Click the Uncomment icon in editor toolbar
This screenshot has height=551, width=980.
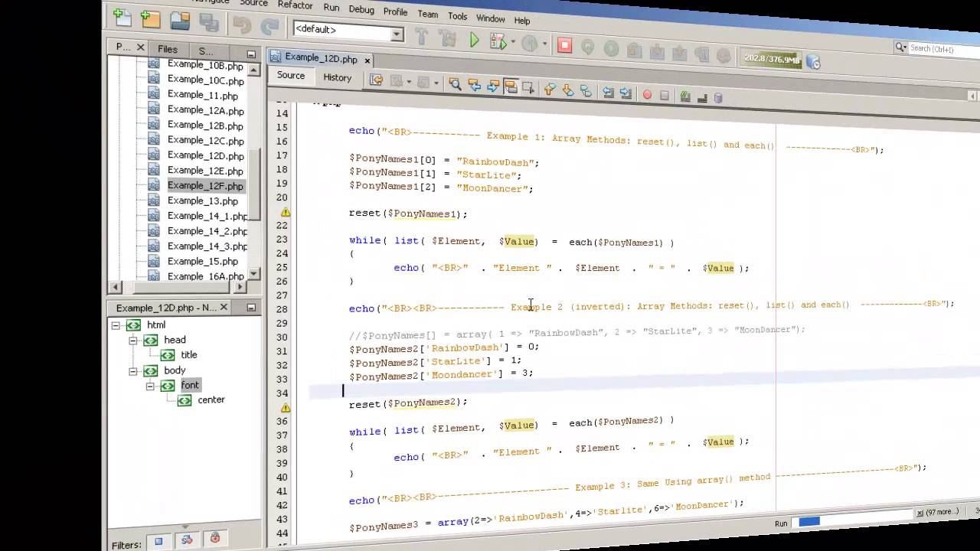685,96
